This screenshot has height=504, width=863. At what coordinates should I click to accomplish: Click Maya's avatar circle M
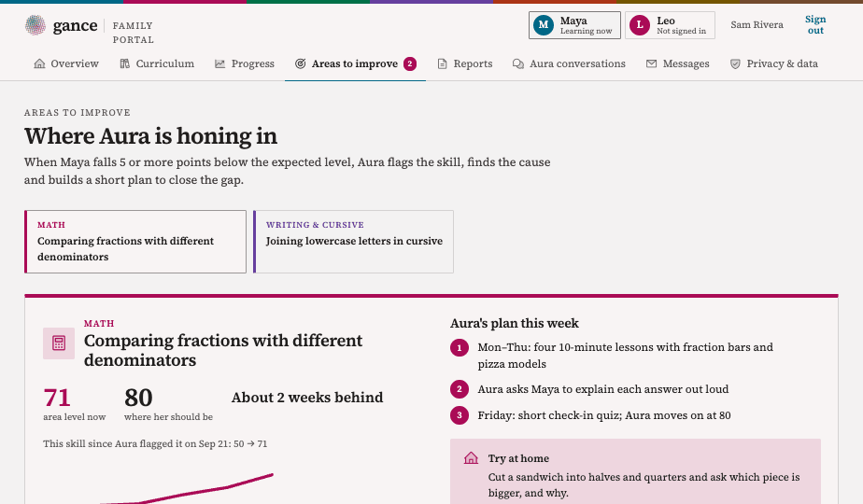(544, 25)
